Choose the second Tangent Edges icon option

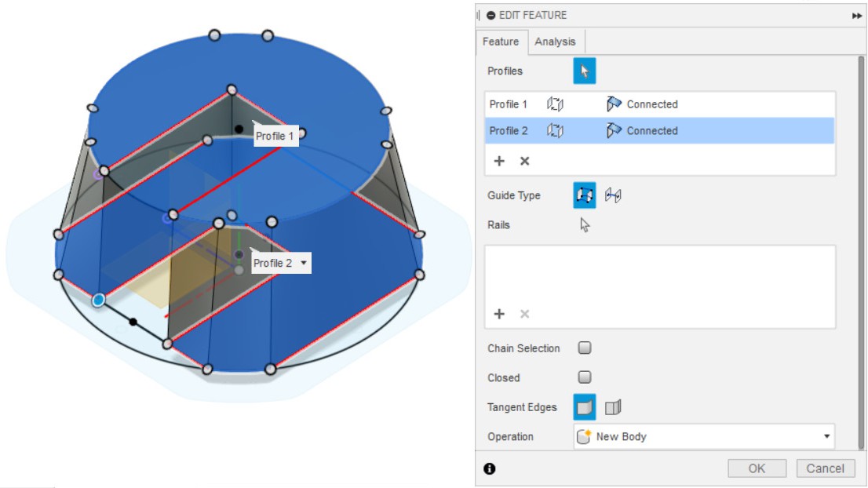point(614,407)
